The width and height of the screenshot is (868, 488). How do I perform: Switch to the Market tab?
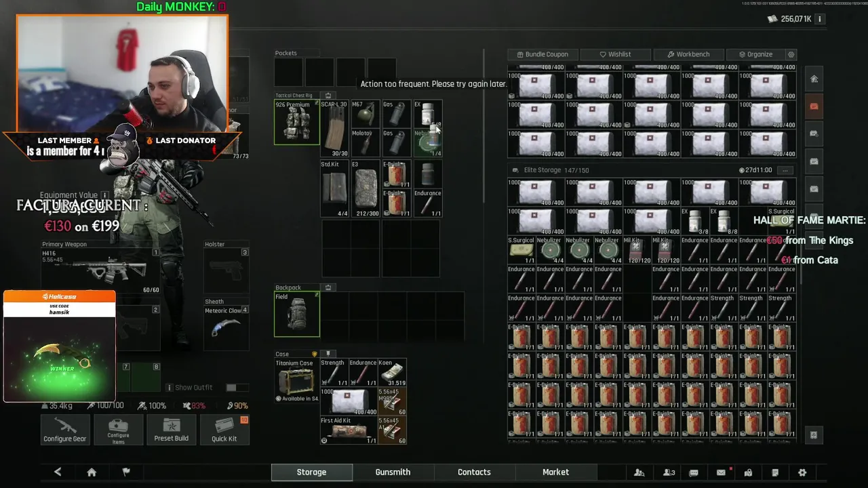(x=555, y=472)
